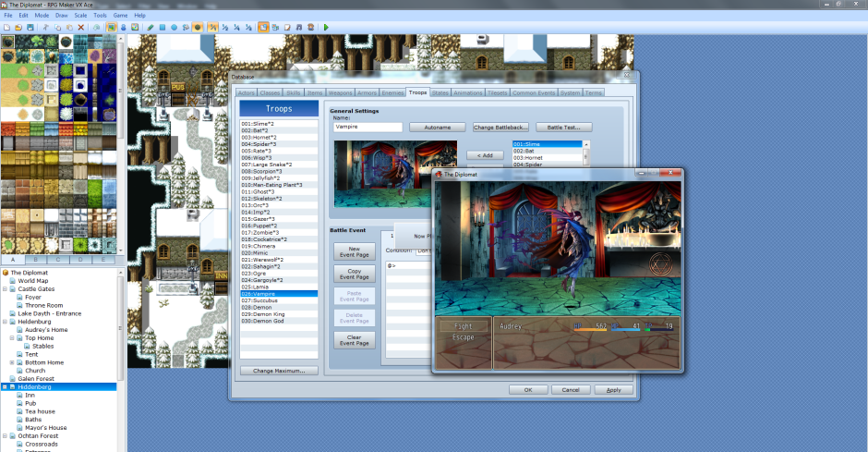Click the Autoname button

coord(438,128)
